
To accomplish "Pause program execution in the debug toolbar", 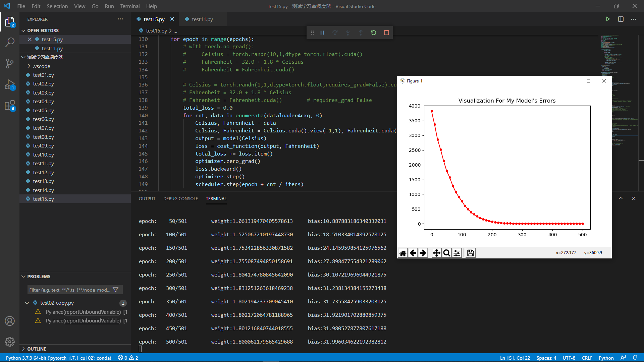I will coord(322,33).
